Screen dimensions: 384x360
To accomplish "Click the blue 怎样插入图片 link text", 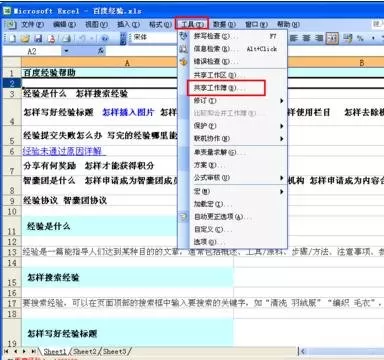I will (128, 112).
